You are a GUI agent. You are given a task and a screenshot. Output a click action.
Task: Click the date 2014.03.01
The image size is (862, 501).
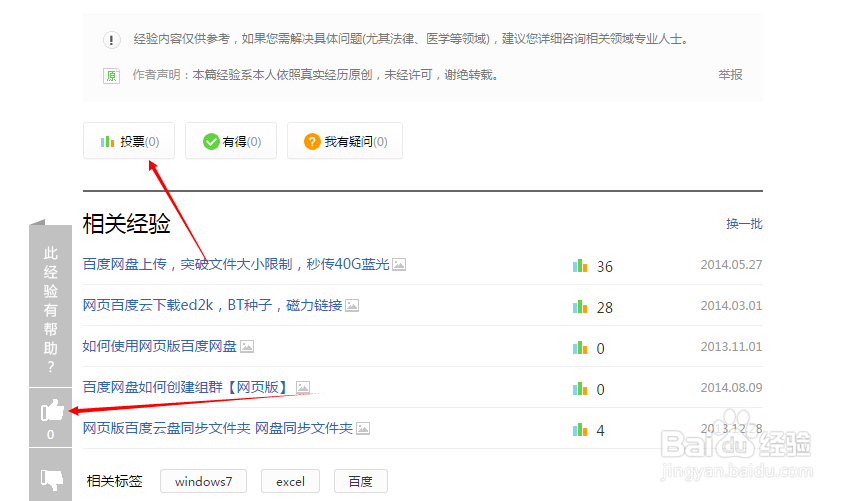point(731,306)
